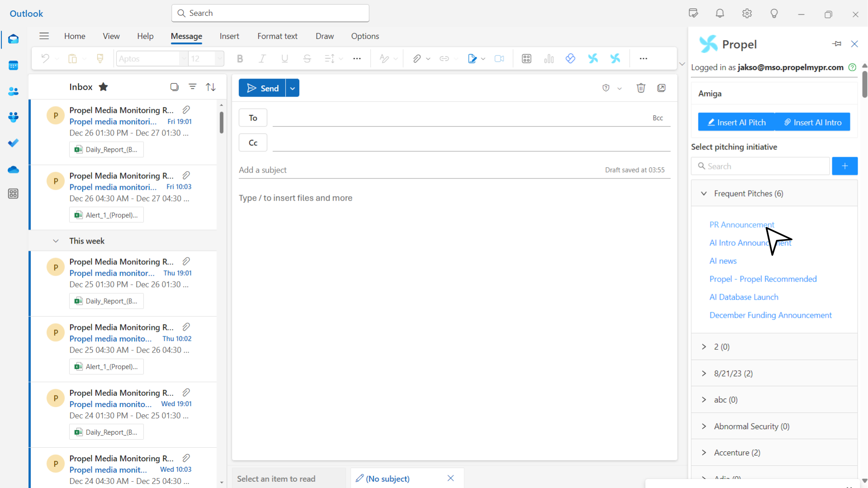The width and height of the screenshot is (868, 488).
Task: Open the Inbox filter icon
Action: click(x=193, y=87)
